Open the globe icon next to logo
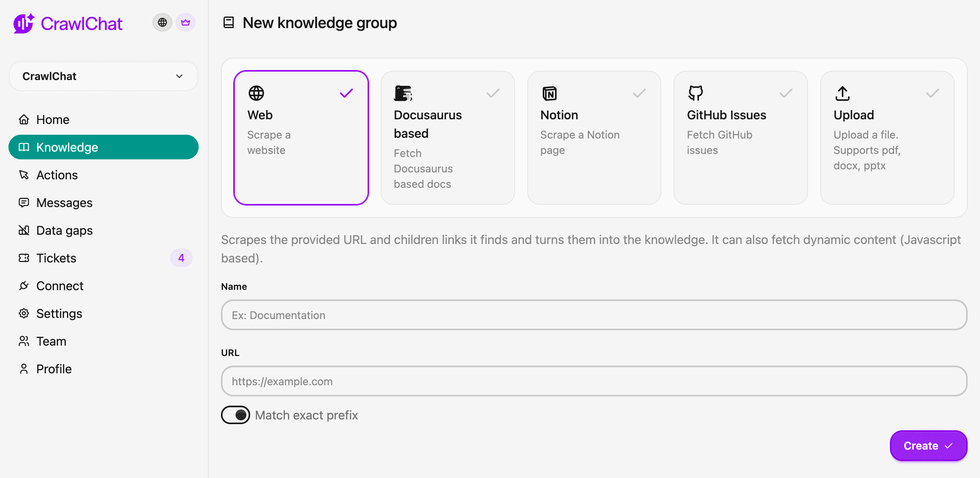The width and height of the screenshot is (980, 478). coord(162,22)
